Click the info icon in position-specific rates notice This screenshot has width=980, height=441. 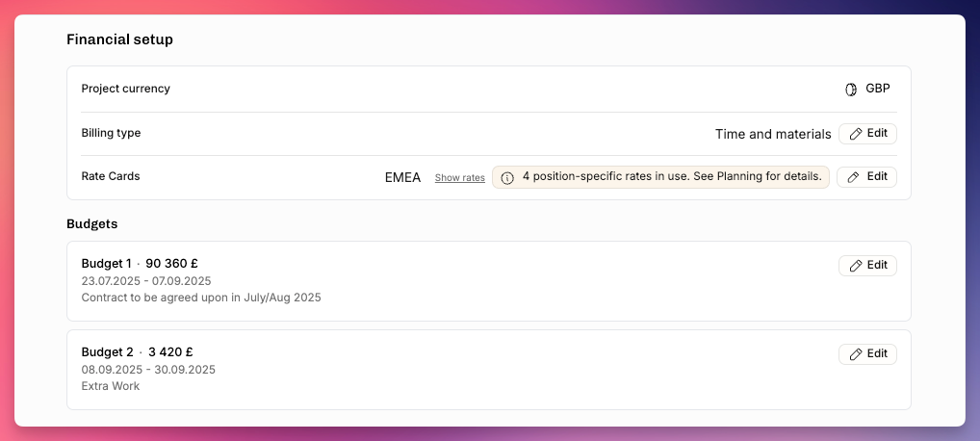tap(507, 177)
